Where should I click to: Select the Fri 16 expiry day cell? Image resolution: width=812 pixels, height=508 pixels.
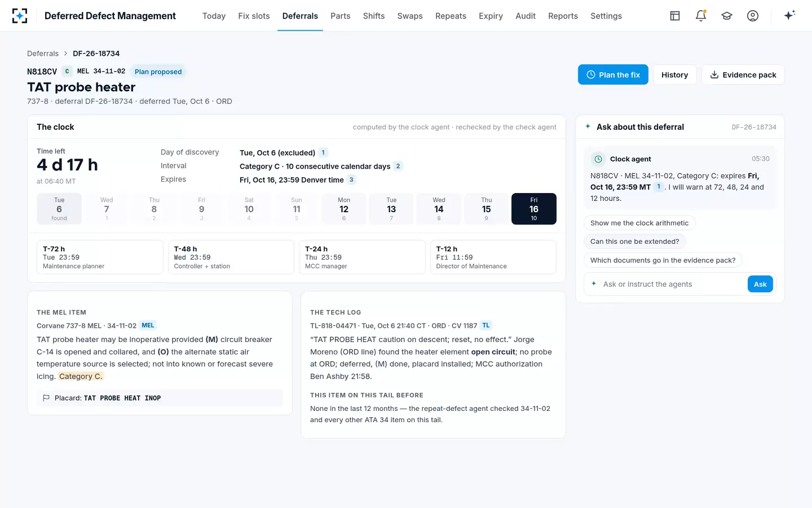pyautogui.click(x=534, y=209)
